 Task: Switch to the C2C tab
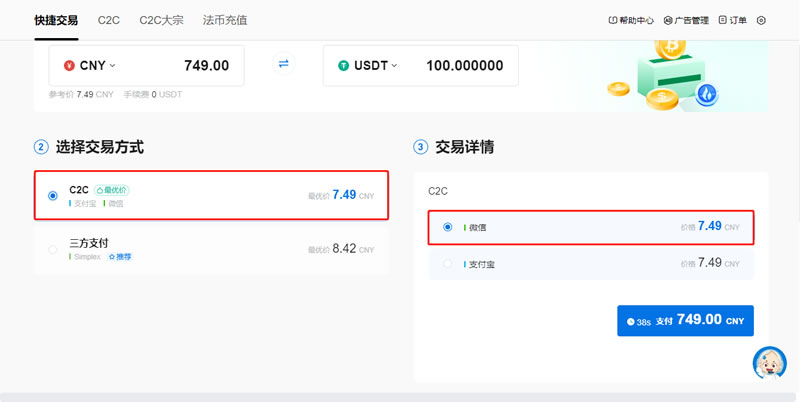tap(109, 20)
